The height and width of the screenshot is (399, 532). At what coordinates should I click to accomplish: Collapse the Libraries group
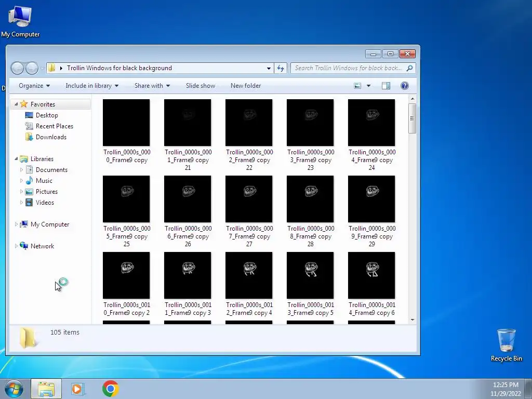tap(16, 159)
